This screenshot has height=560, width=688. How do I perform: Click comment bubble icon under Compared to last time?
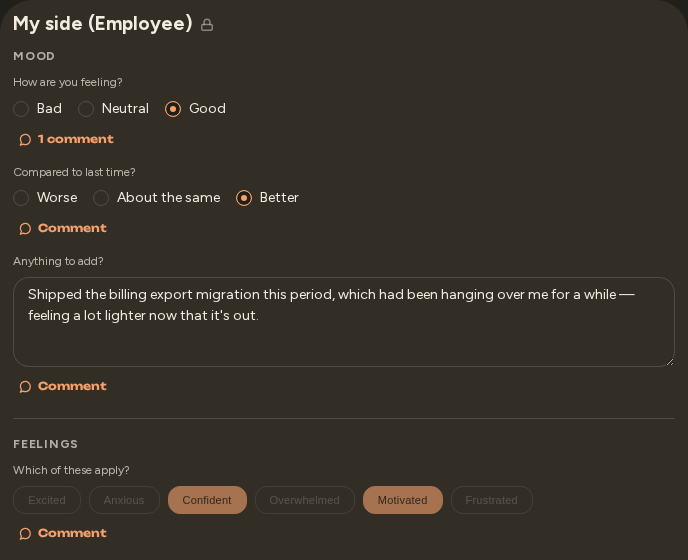pyautogui.click(x=25, y=229)
